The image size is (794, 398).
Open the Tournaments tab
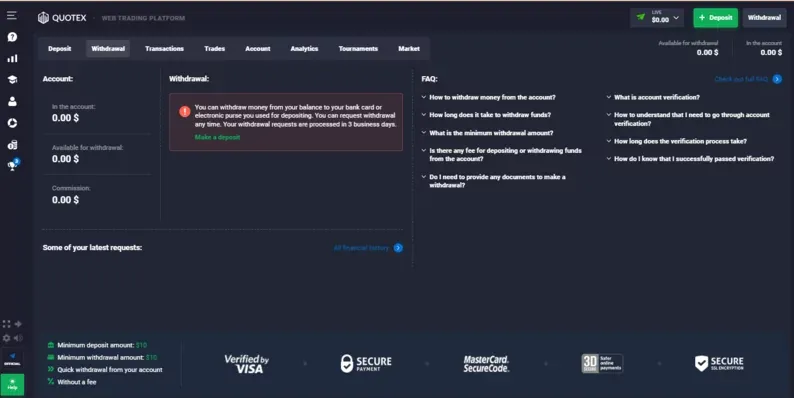(359, 49)
